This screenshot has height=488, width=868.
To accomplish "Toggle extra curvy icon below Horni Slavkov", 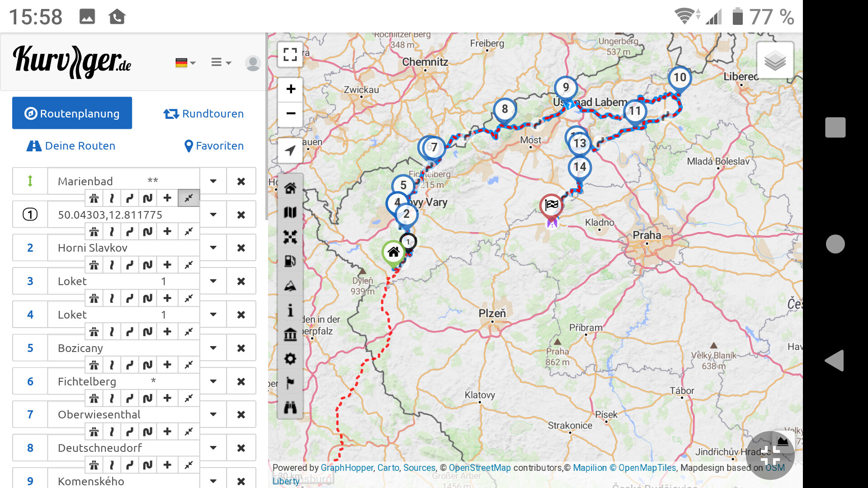I will [x=148, y=264].
